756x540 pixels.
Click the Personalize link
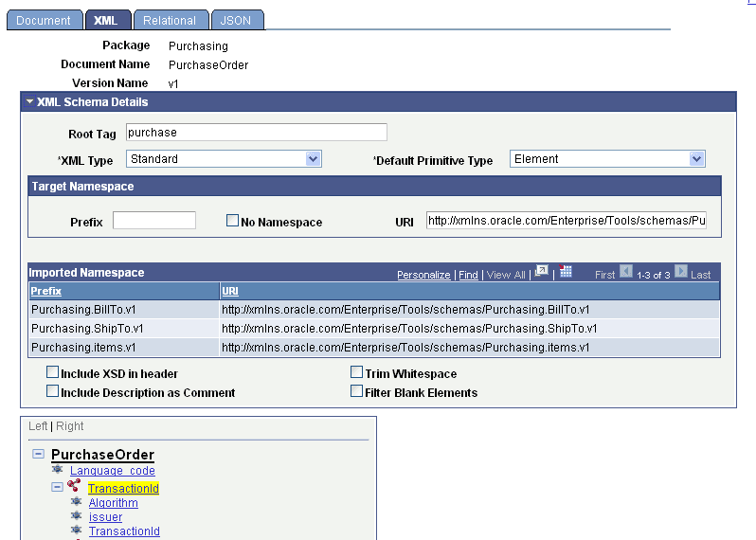tap(423, 275)
